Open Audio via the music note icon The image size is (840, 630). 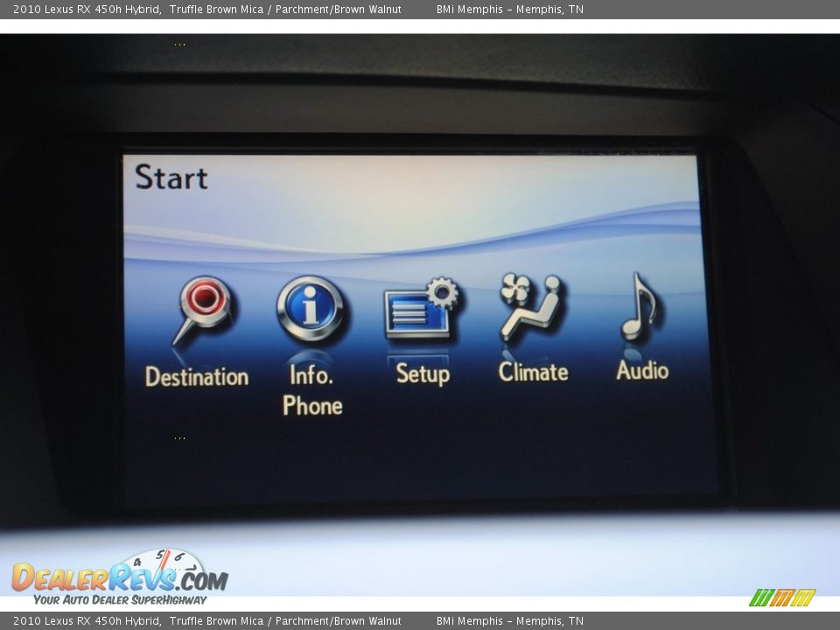(x=640, y=306)
